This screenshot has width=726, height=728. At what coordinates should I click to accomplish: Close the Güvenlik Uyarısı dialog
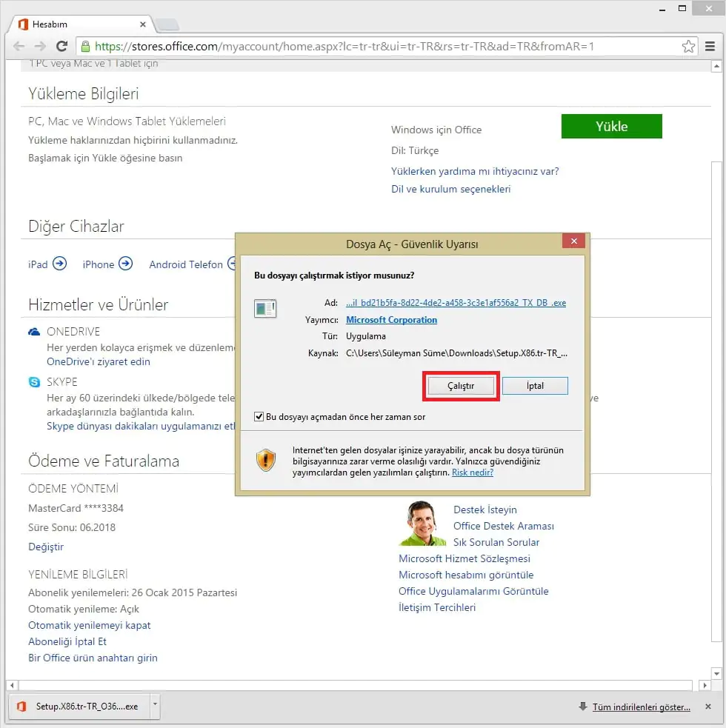click(x=573, y=241)
